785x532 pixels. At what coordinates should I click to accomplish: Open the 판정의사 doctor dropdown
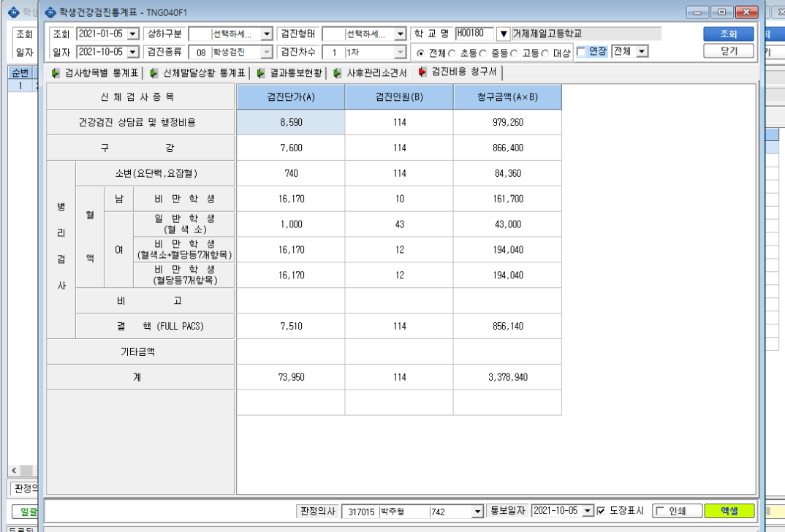[x=477, y=512]
